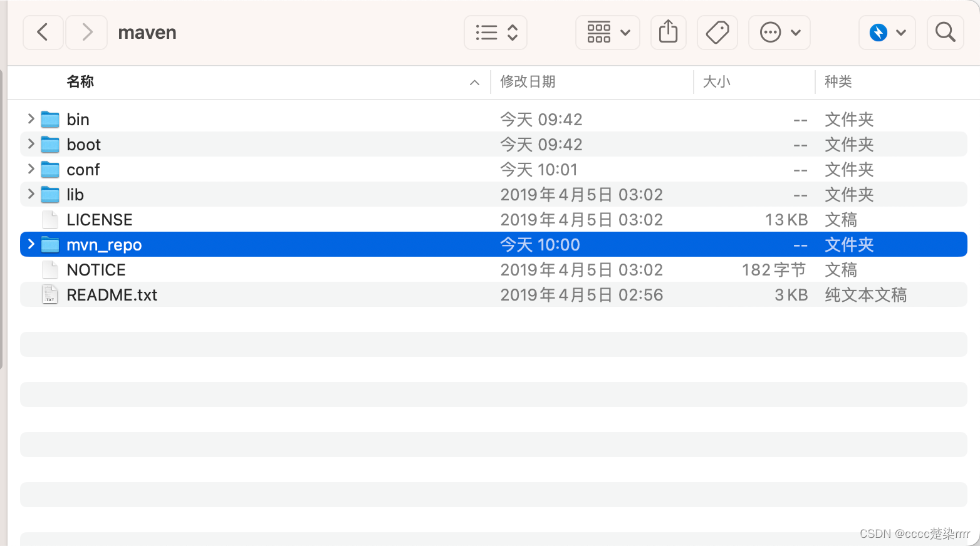Click the 文件夹 kind of bin
980x546 pixels.
tap(849, 119)
